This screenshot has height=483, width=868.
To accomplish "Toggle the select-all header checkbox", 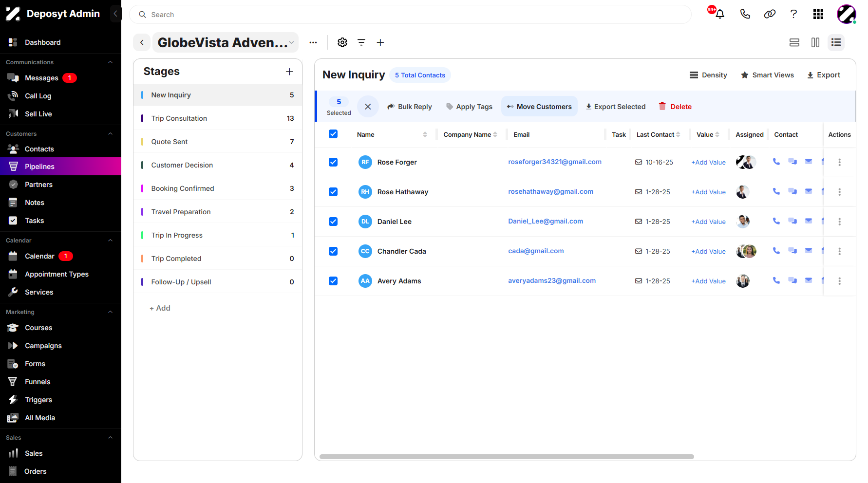I will pyautogui.click(x=333, y=134).
